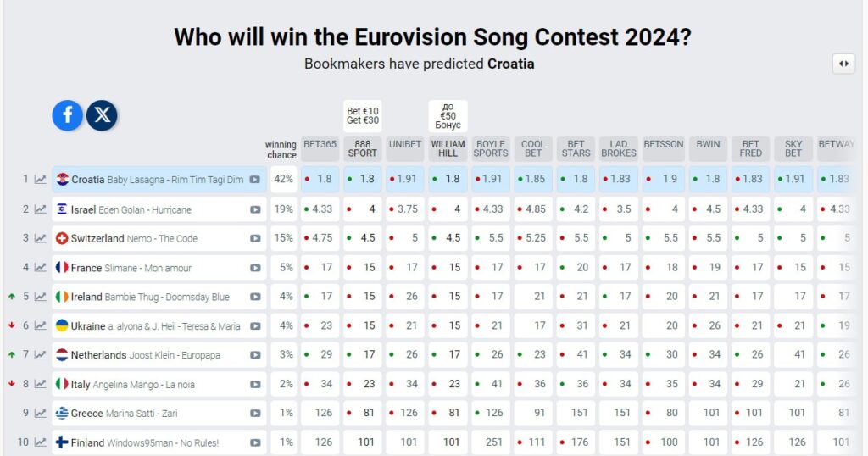Open the odds history chart for the Netherlands
Viewport: 868px width, 456px height.
coord(41,355)
